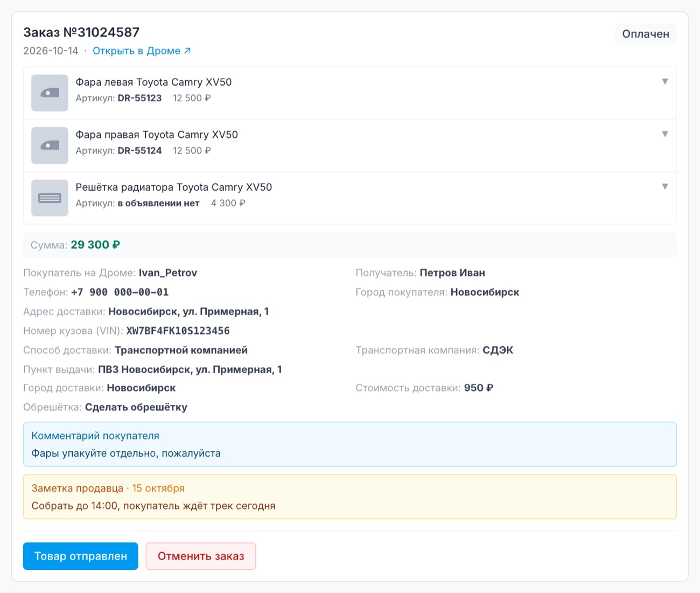Click the text в объявлении нет
The image size is (700, 593).
point(159,203)
